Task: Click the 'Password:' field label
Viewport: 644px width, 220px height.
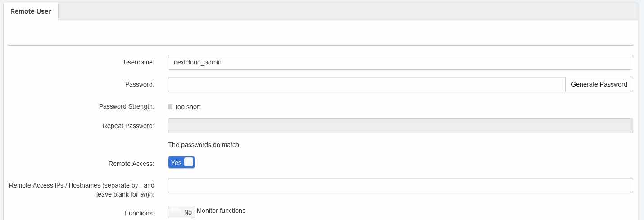Action: tap(140, 84)
